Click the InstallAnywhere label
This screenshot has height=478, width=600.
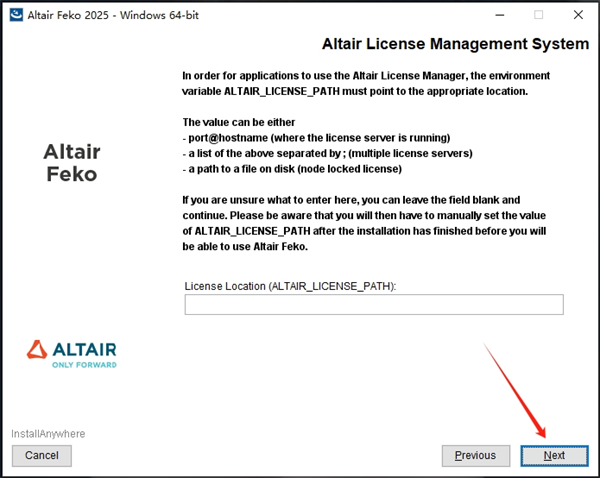point(48,434)
